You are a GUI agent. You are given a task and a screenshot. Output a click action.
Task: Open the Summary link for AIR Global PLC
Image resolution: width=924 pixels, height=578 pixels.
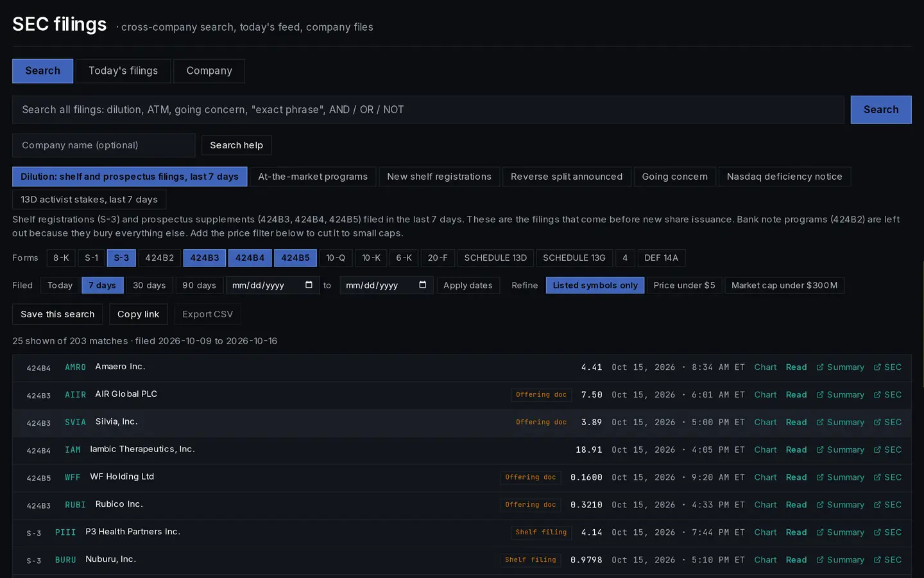click(841, 395)
